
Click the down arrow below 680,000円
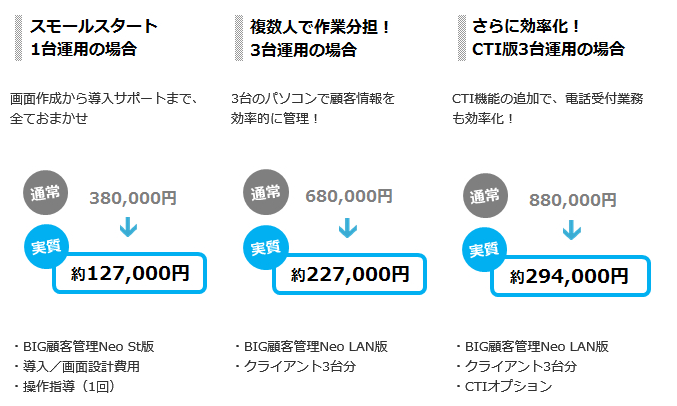pos(348,228)
